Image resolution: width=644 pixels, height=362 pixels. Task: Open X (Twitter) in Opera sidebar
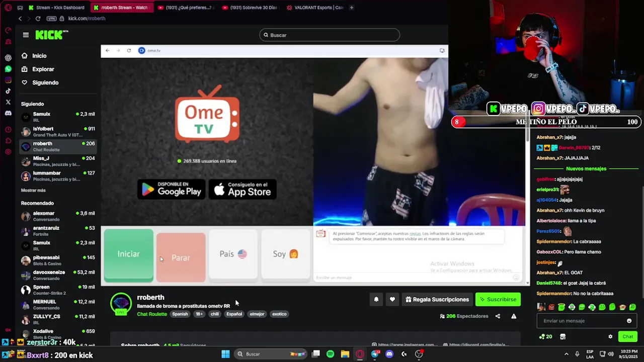tap(8, 102)
